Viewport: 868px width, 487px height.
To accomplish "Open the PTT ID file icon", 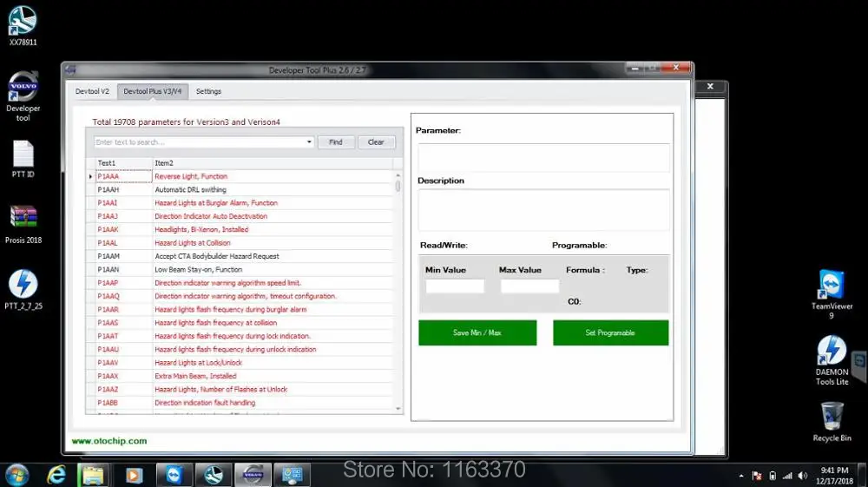I will [23, 159].
